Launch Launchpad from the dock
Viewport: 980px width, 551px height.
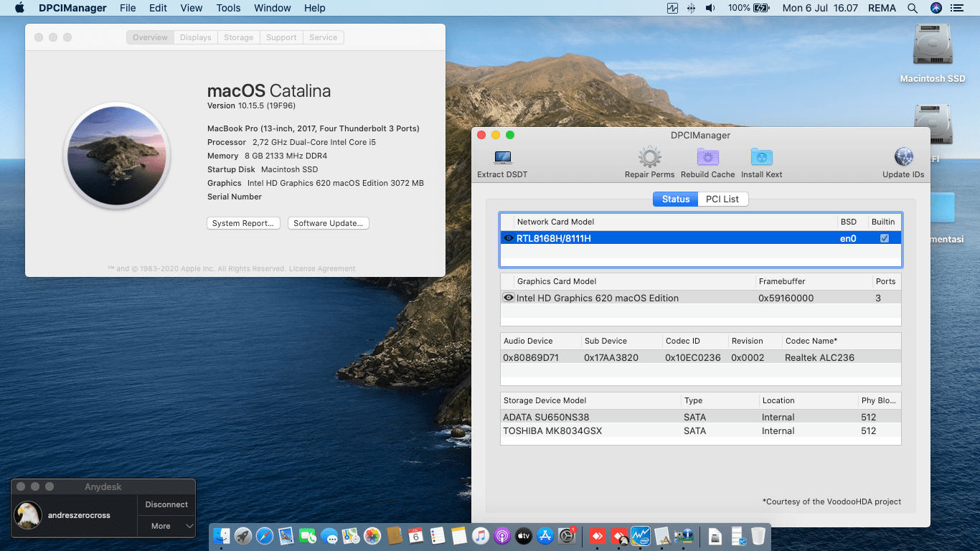[x=243, y=535]
